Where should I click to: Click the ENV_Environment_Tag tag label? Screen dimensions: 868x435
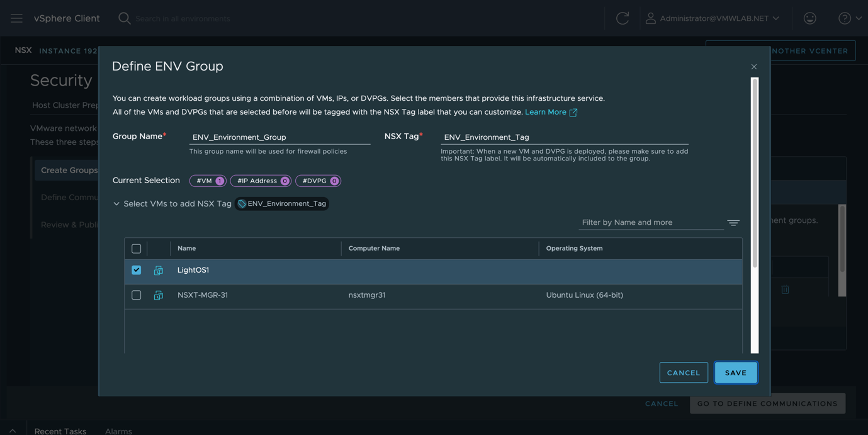click(x=282, y=204)
